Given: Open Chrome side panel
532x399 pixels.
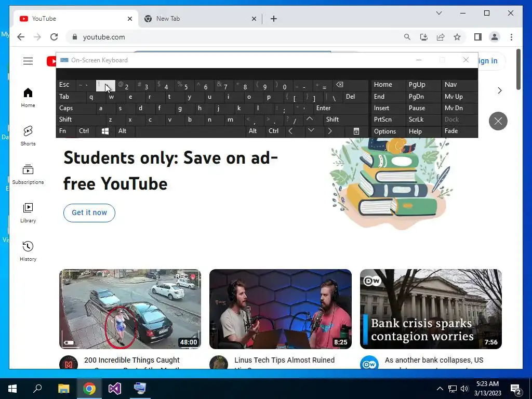Looking at the screenshot, I should [478, 37].
